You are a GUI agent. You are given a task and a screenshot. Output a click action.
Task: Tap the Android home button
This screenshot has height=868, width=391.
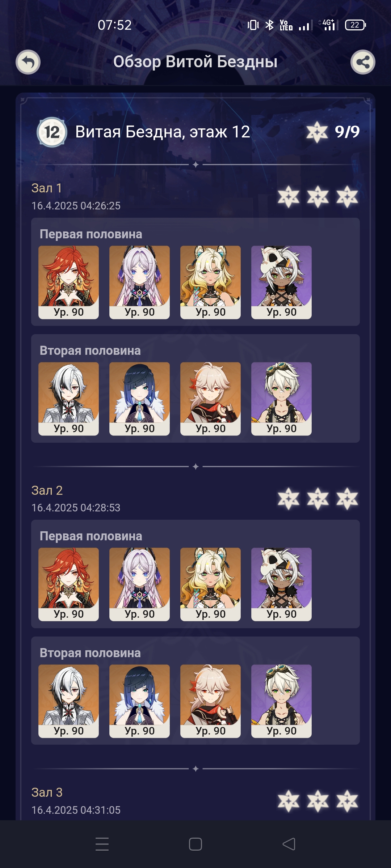click(x=195, y=844)
